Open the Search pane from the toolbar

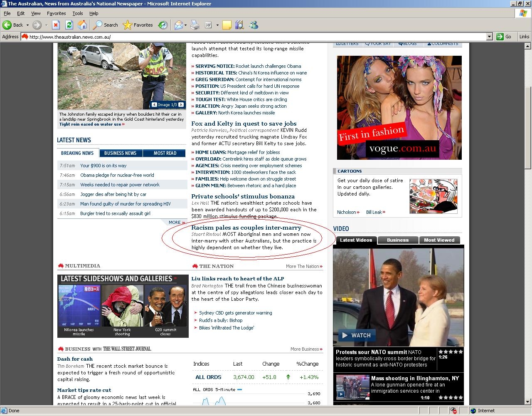tap(106, 25)
